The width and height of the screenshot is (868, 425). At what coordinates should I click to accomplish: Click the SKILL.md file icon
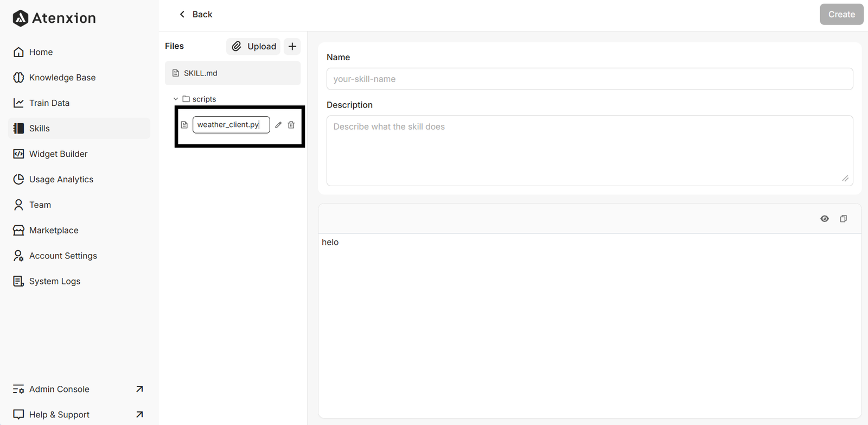(x=176, y=73)
